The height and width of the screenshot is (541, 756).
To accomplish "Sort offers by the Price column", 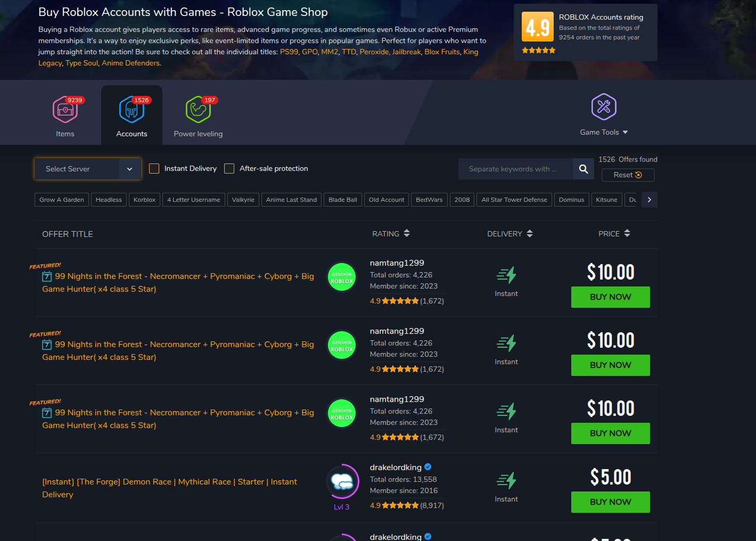I will coord(614,234).
